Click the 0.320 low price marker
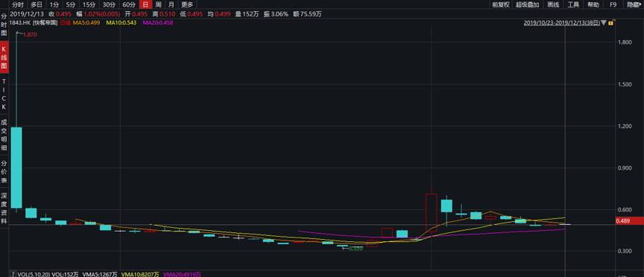Screen dimensions: 644x277 click(356, 248)
